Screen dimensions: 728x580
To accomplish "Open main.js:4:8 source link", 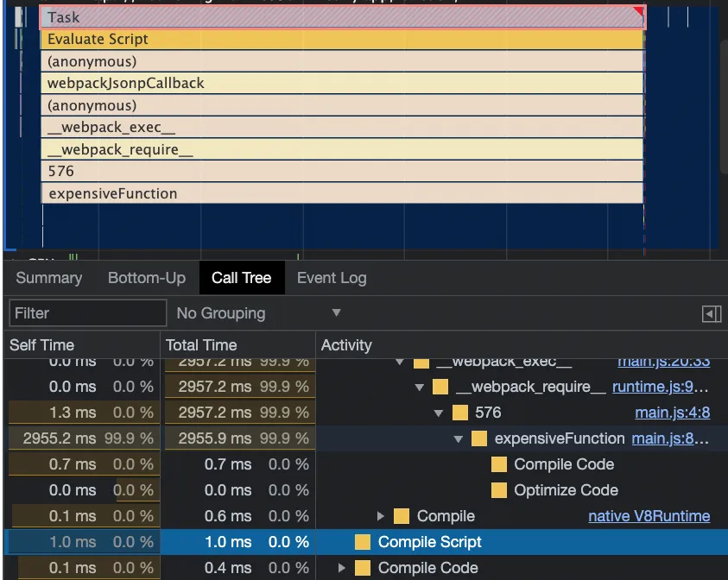I will pyautogui.click(x=672, y=413).
